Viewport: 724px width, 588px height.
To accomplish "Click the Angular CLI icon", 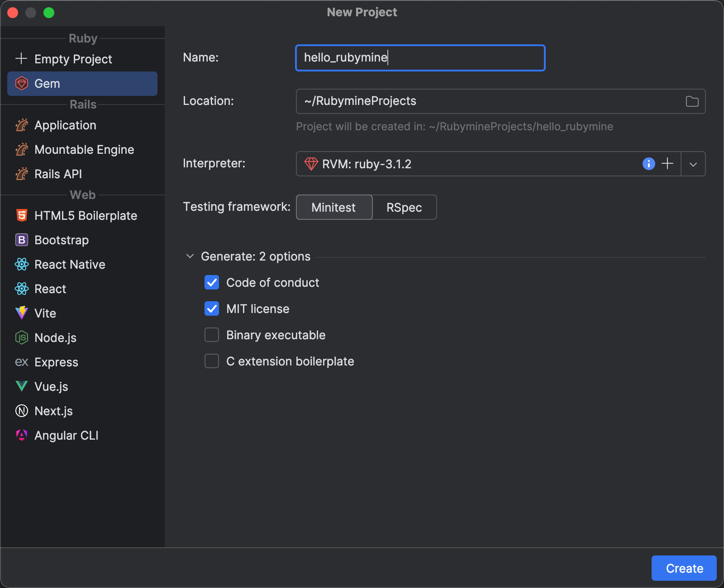I will point(22,435).
